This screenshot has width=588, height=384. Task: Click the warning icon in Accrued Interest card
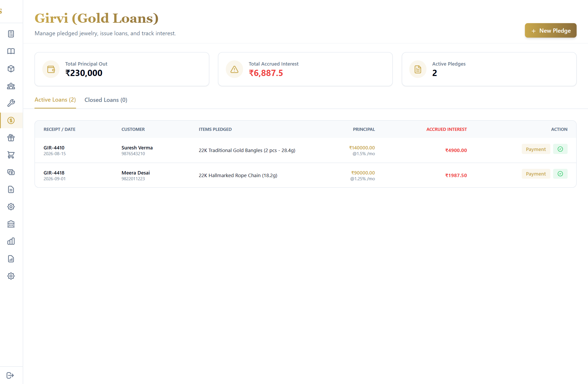(x=234, y=69)
